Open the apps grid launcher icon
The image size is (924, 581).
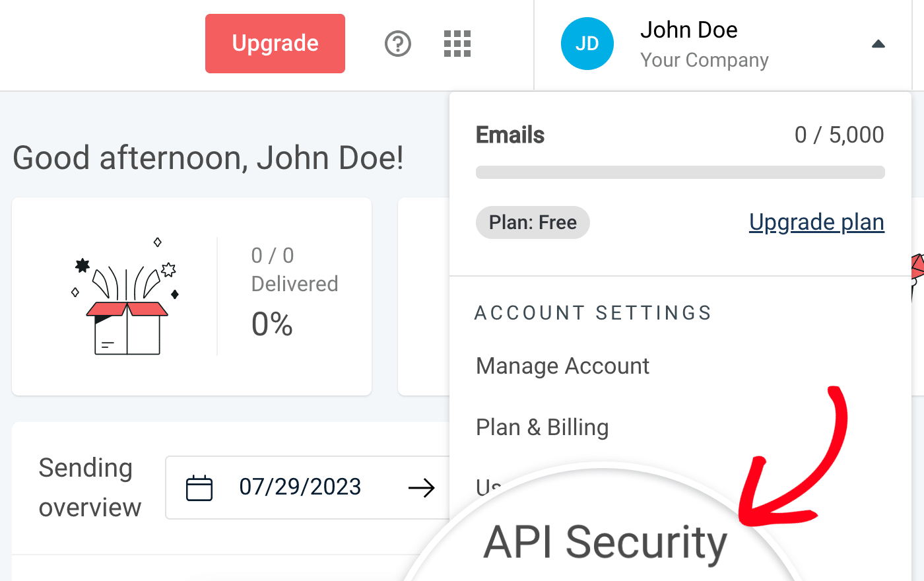click(x=457, y=44)
